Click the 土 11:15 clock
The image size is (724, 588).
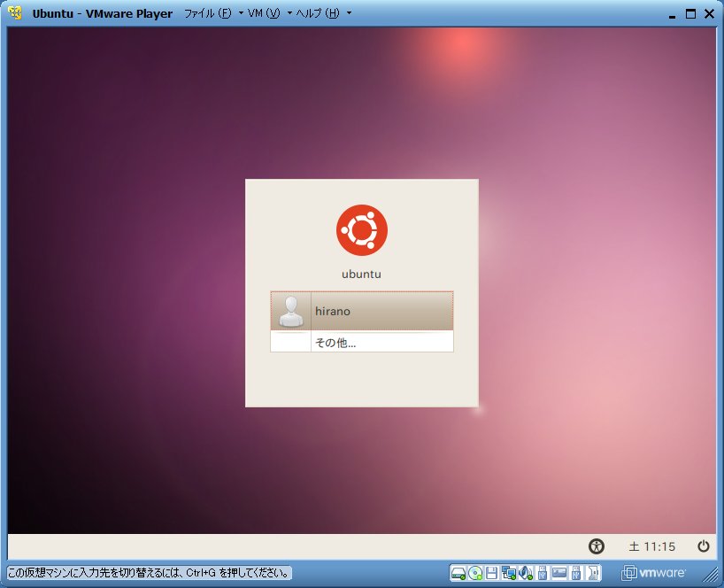[x=651, y=547]
